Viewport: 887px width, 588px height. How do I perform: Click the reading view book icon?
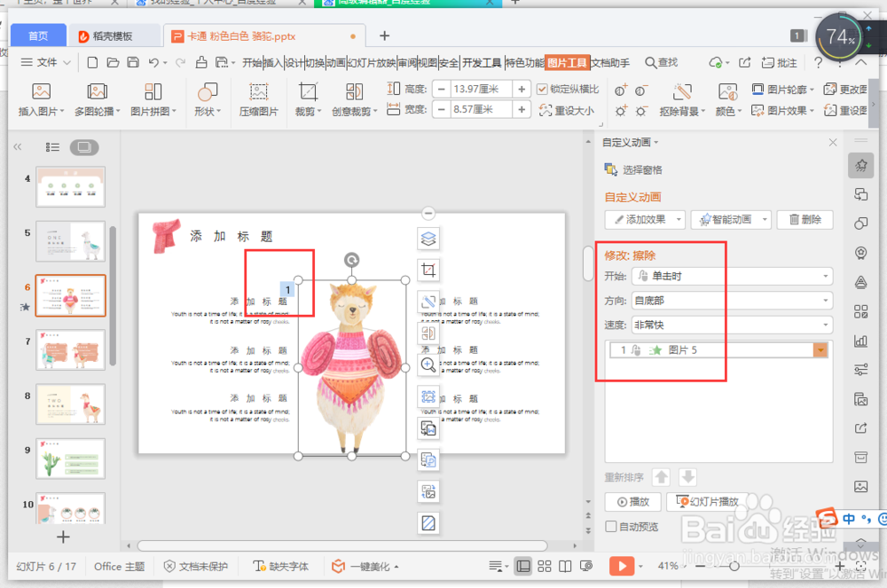pyautogui.click(x=564, y=566)
